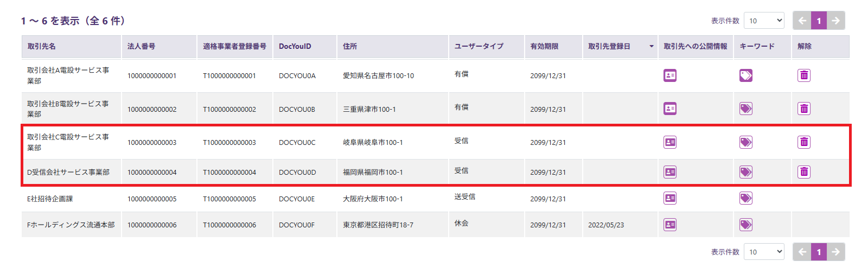
Task: Open top 表示件数 dropdown
Action: click(764, 21)
